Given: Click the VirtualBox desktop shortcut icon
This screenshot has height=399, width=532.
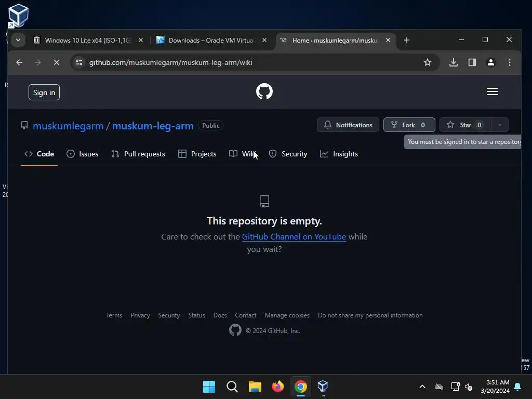Looking at the screenshot, I should (18, 16).
